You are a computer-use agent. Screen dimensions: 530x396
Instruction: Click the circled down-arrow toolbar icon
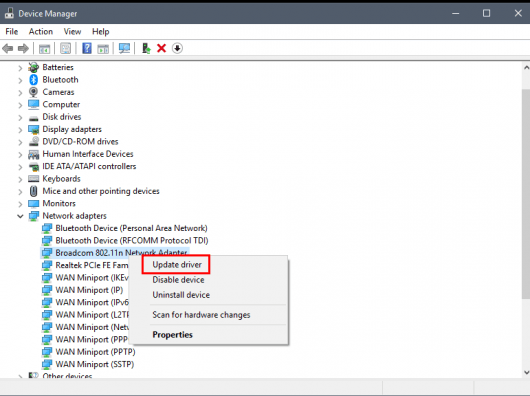(177, 48)
